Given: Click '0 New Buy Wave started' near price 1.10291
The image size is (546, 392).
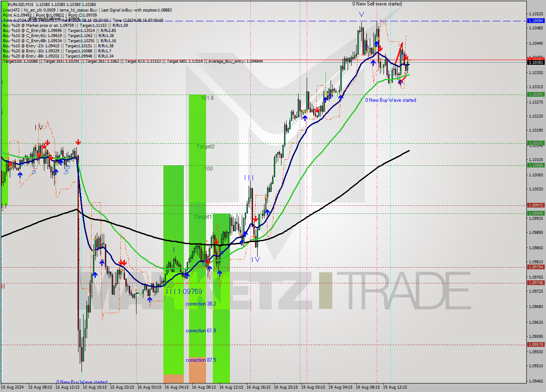Looking at the screenshot, I should pos(390,100).
